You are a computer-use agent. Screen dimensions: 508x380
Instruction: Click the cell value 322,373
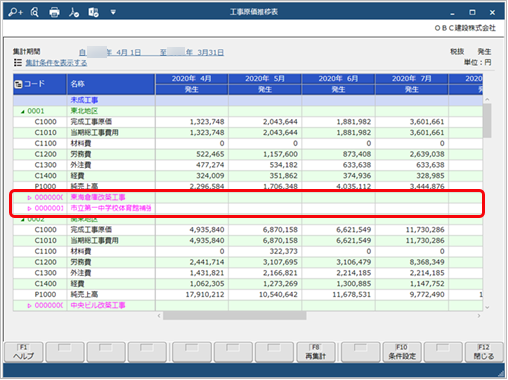click(283, 251)
